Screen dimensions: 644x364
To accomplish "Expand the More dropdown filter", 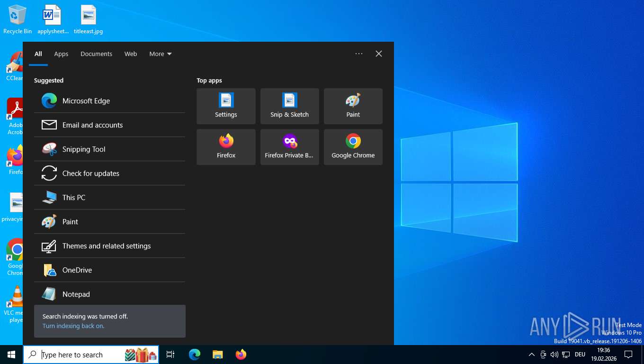I will [x=161, y=54].
